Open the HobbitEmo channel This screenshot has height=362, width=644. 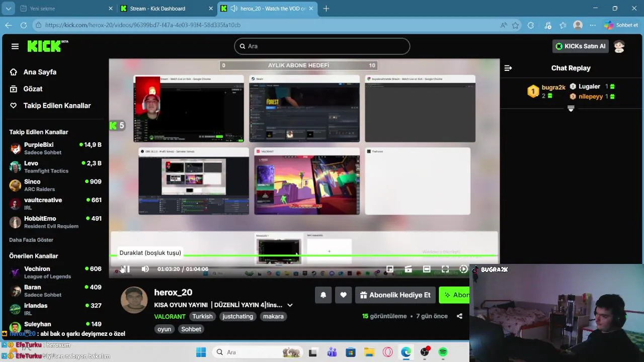click(x=55, y=222)
